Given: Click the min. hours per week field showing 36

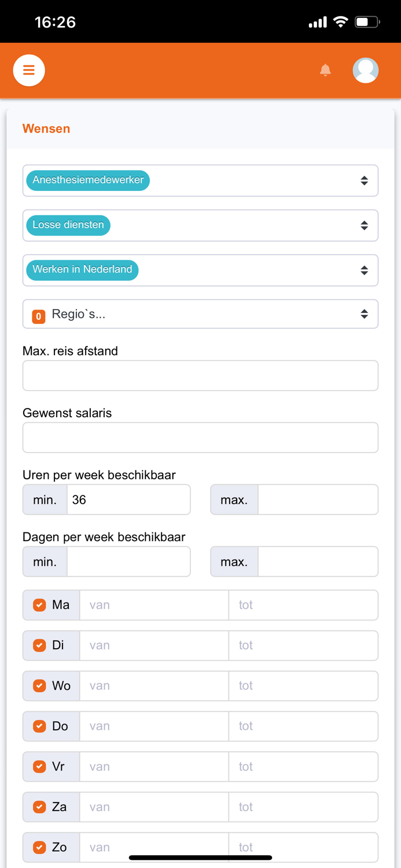Looking at the screenshot, I should 128,499.
